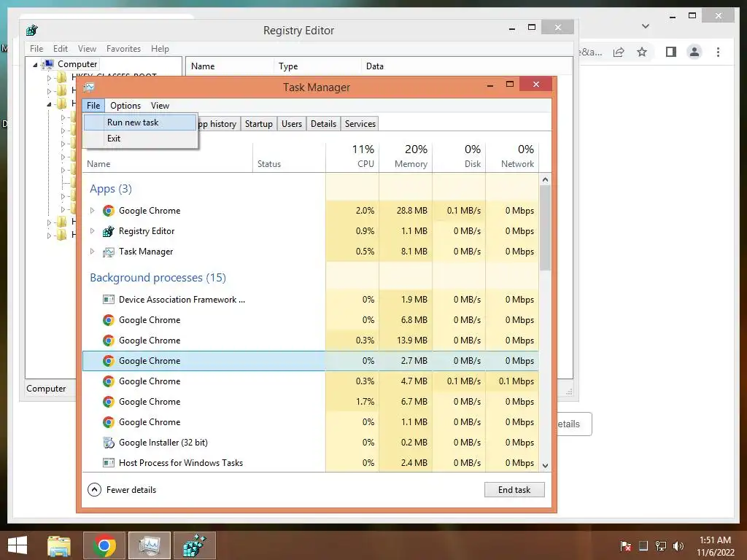
Task: Click End task button
Action: (x=514, y=490)
